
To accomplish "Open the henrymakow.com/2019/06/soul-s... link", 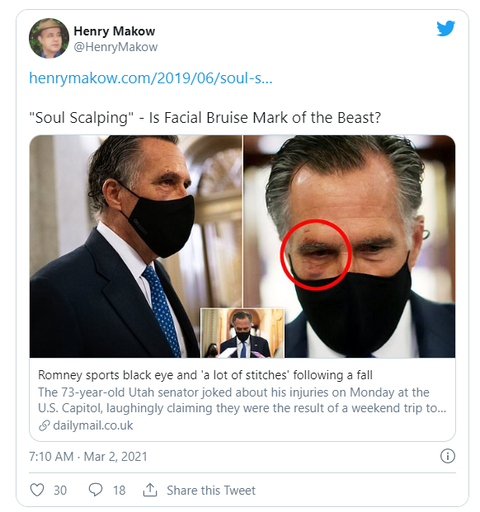I will pyautogui.click(x=151, y=78).
